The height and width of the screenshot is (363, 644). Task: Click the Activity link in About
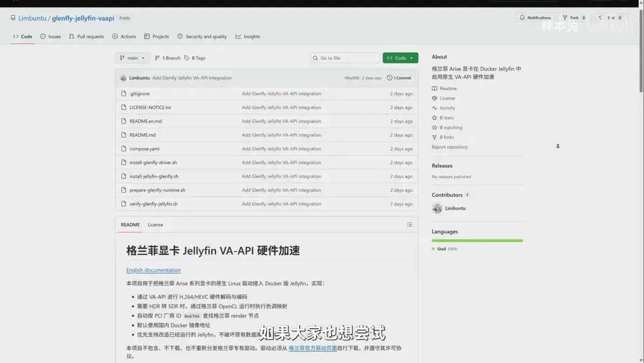(443, 108)
